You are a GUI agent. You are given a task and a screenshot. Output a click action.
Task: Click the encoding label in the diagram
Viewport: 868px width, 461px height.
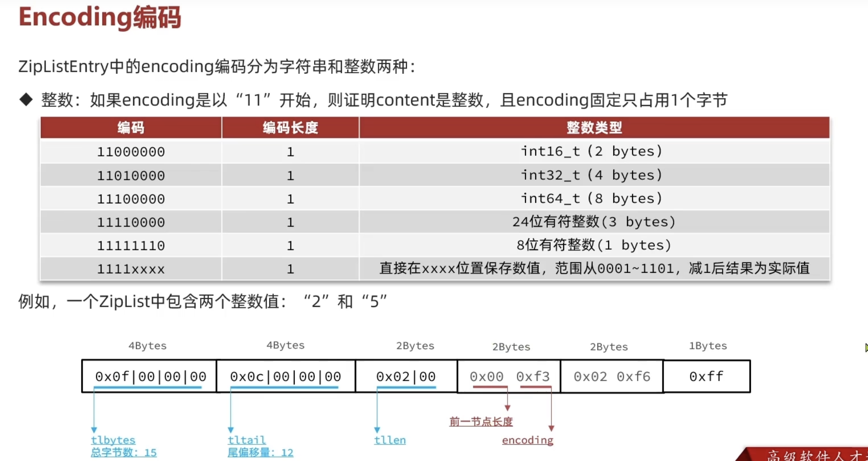coord(528,440)
